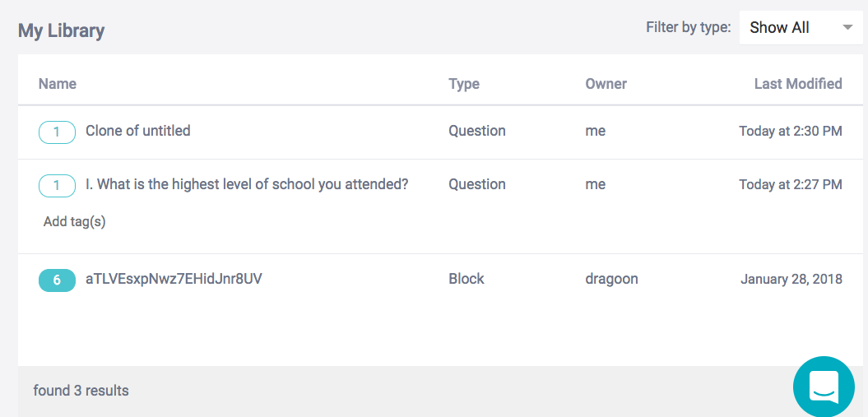Click Add tag(s) under the school question
The height and width of the screenshot is (417, 868).
pos(74,221)
